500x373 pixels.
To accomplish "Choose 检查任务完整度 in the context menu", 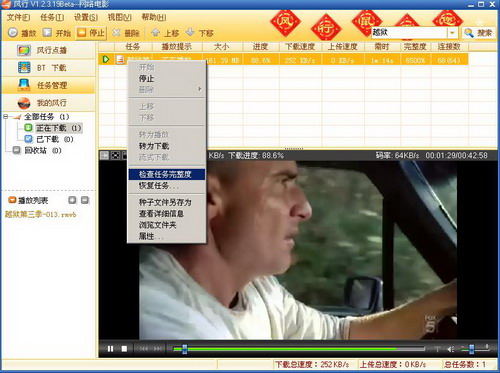I will click(x=167, y=174).
